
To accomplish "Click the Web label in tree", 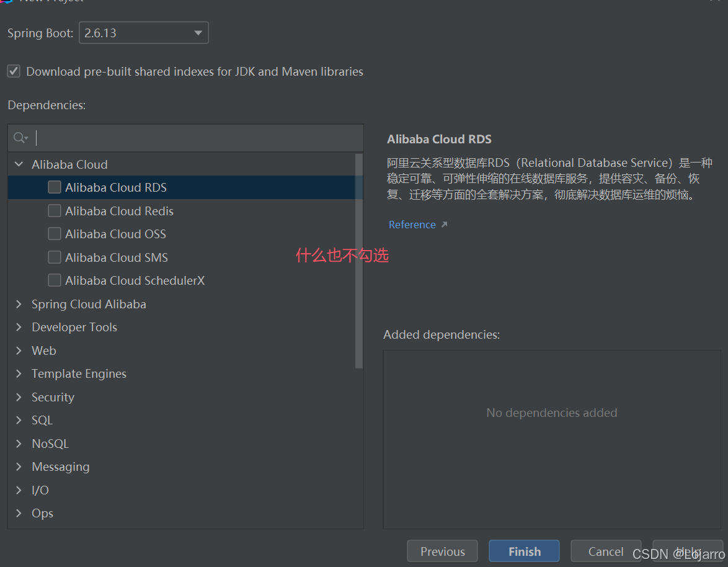I will [x=43, y=350].
